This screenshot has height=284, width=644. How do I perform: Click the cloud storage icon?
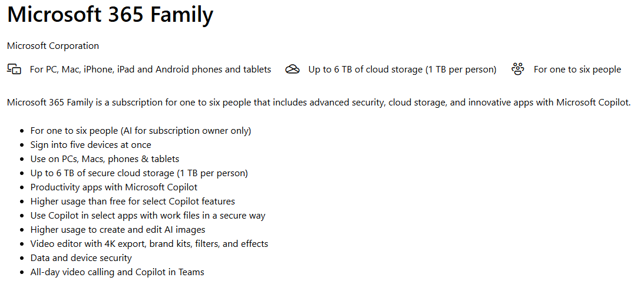tap(292, 69)
